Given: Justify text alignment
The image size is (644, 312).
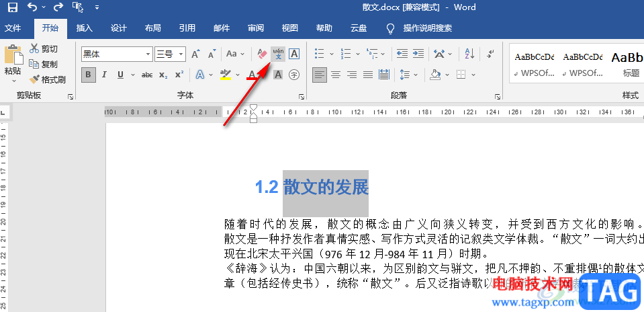Looking at the screenshot, I should point(368,75).
